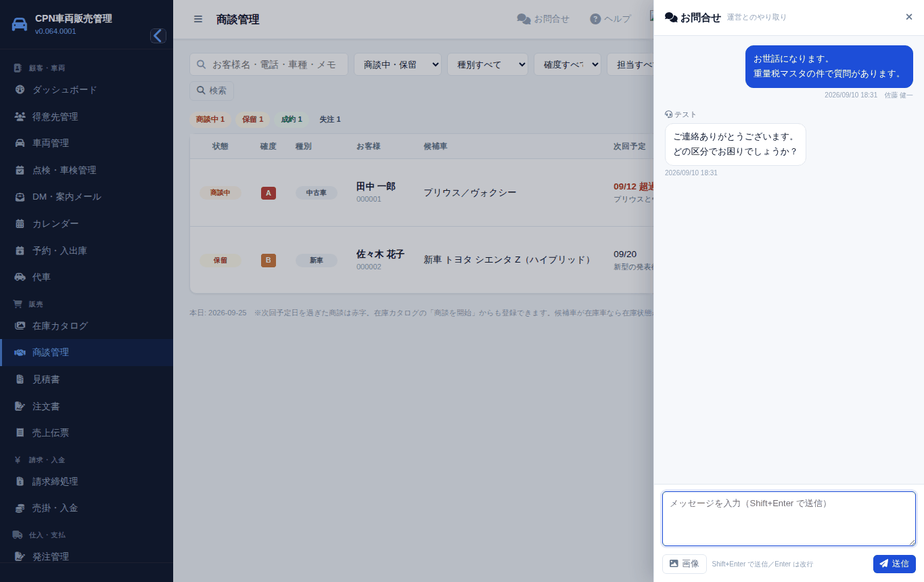Open the 種別すべて dropdown

pyautogui.click(x=488, y=64)
